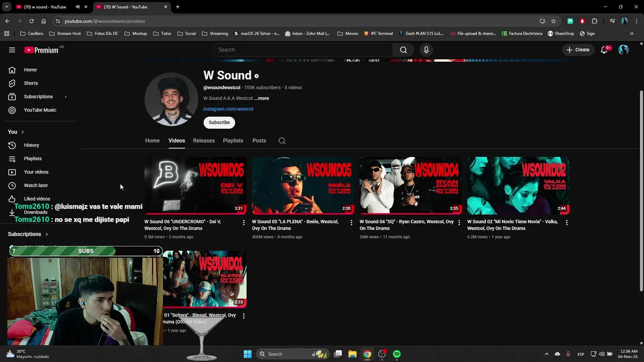Open options for Soltera video
This screenshot has height=362, width=644.
[x=244, y=316]
